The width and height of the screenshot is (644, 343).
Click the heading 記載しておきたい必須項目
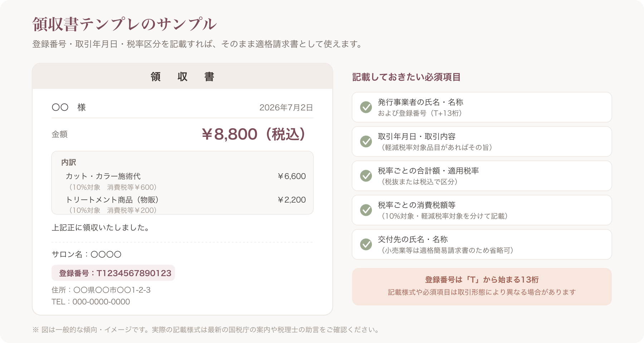click(x=406, y=77)
